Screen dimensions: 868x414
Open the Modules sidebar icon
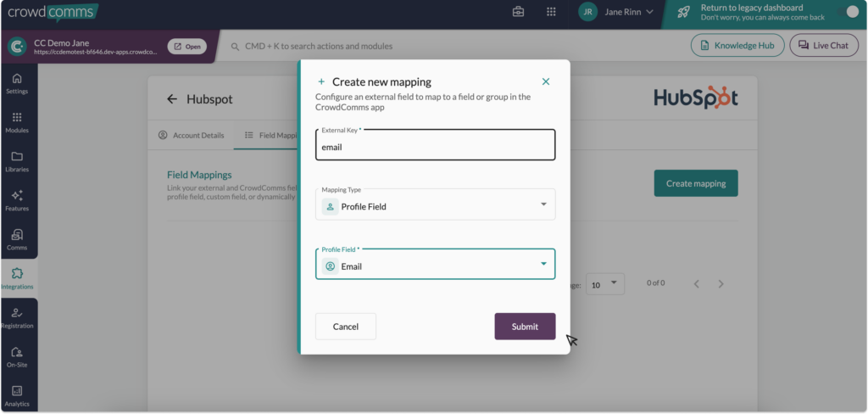[x=17, y=122]
